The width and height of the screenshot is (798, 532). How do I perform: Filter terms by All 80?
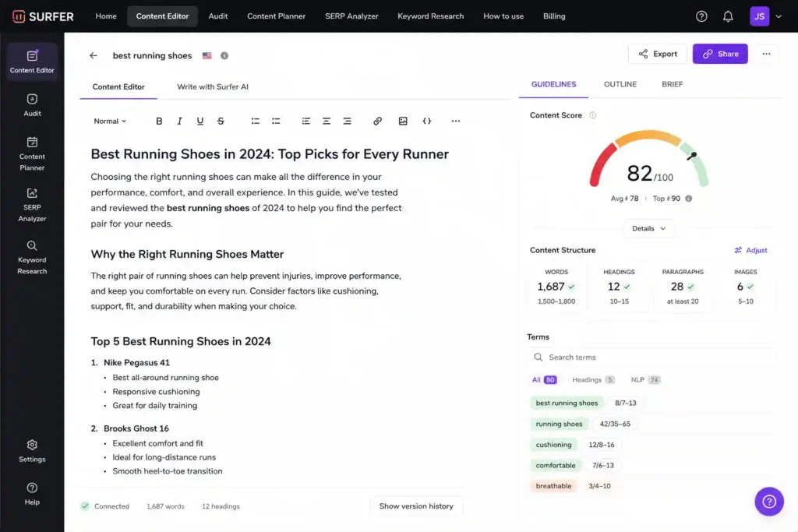point(544,380)
